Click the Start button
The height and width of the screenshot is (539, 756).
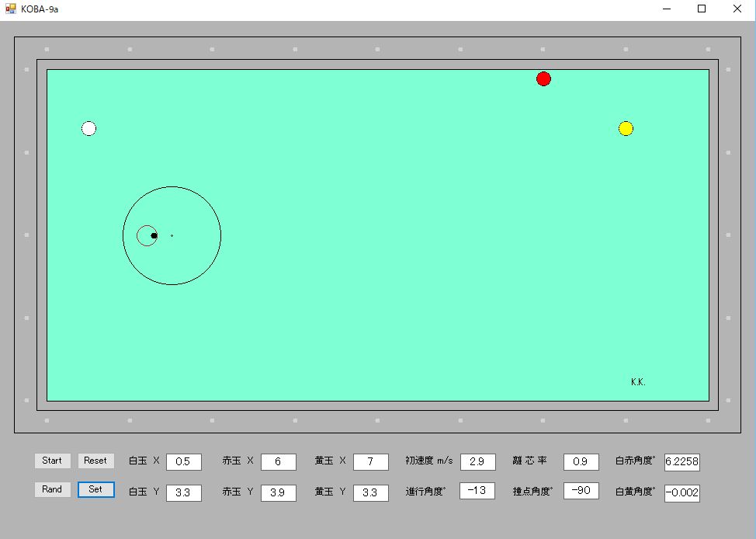pyautogui.click(x=52, y=461)
